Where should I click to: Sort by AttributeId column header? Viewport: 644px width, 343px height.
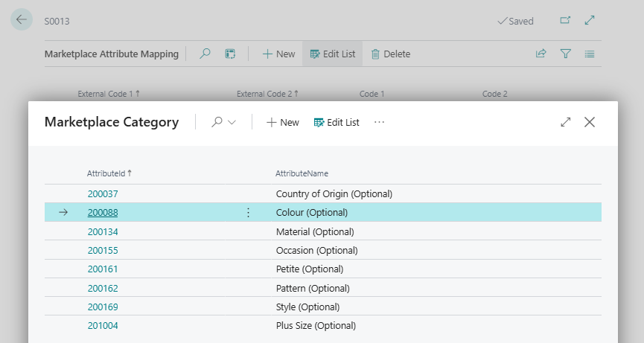point(109,173)
